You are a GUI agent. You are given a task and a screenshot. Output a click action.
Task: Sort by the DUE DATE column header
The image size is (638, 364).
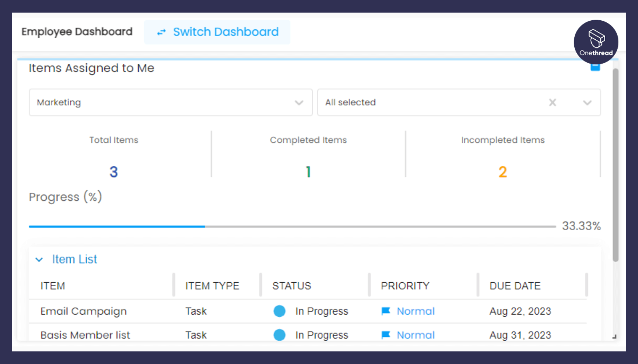tap(515, 286)
